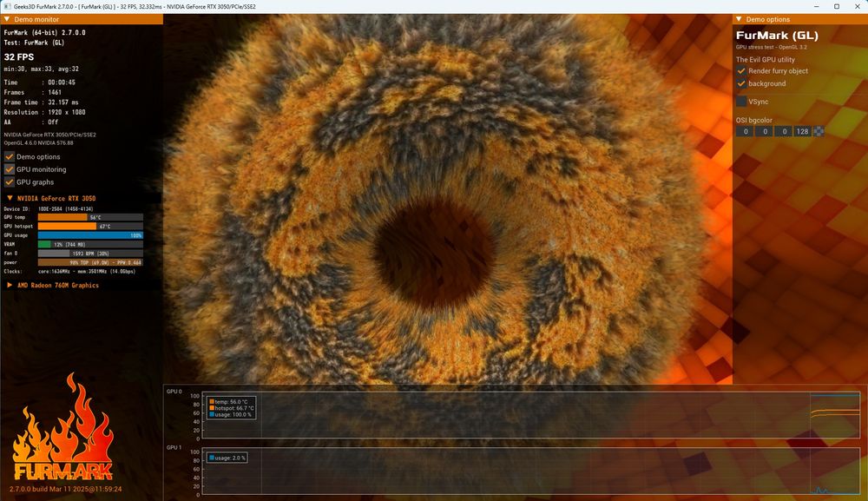Click the build date text below the logo
The width and height of the screenshot is (868, 501).
65,490
